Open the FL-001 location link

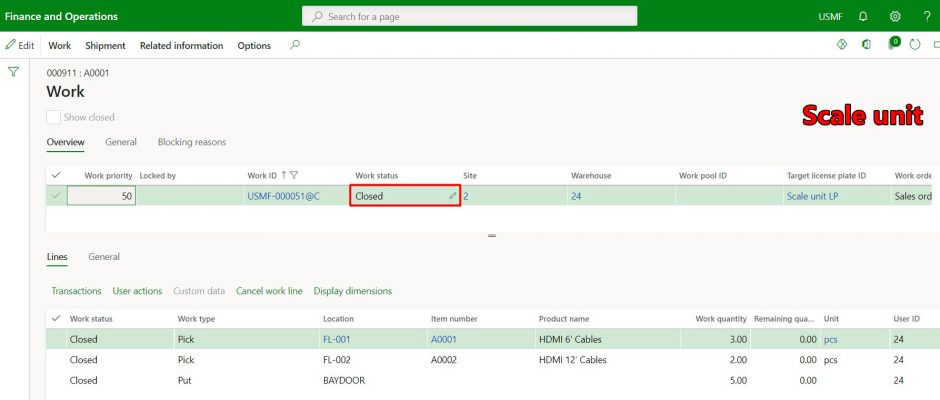point(337,339)
